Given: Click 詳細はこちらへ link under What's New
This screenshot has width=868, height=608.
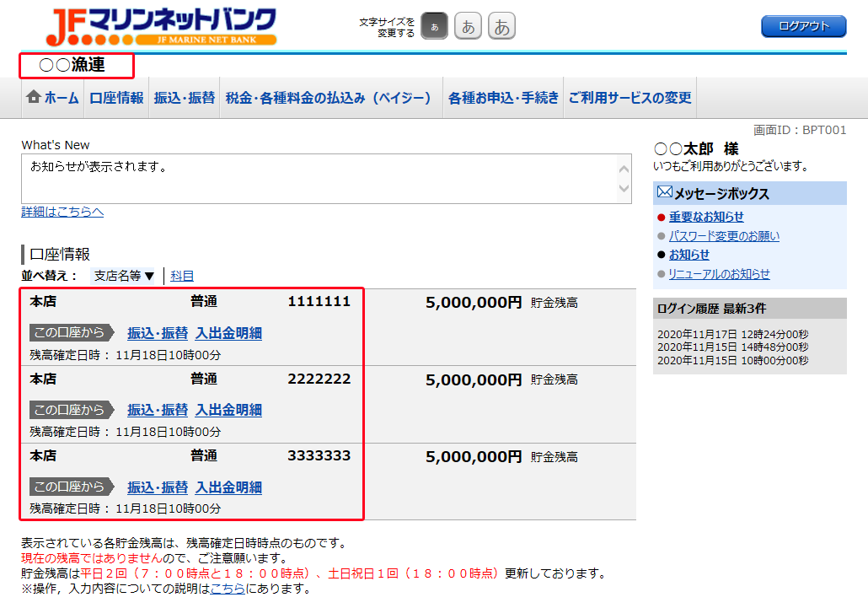Looking at the screenshot, I should click(62, 212).
